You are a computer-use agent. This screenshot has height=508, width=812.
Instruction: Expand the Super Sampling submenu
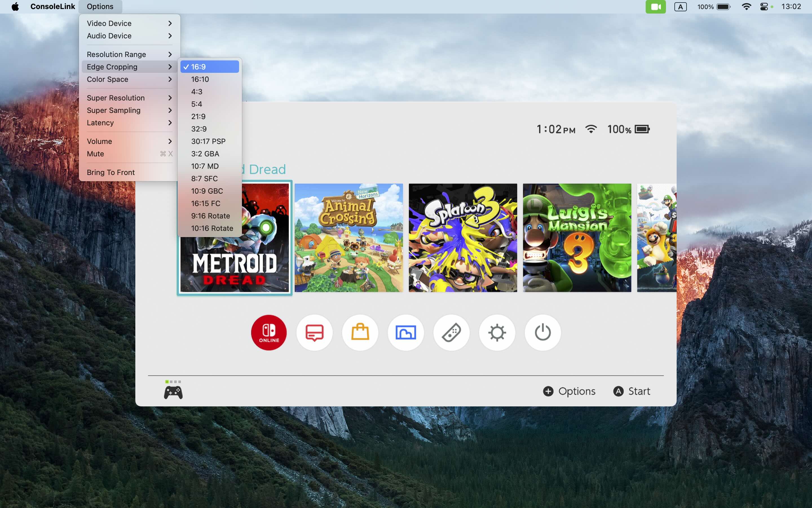129,110
